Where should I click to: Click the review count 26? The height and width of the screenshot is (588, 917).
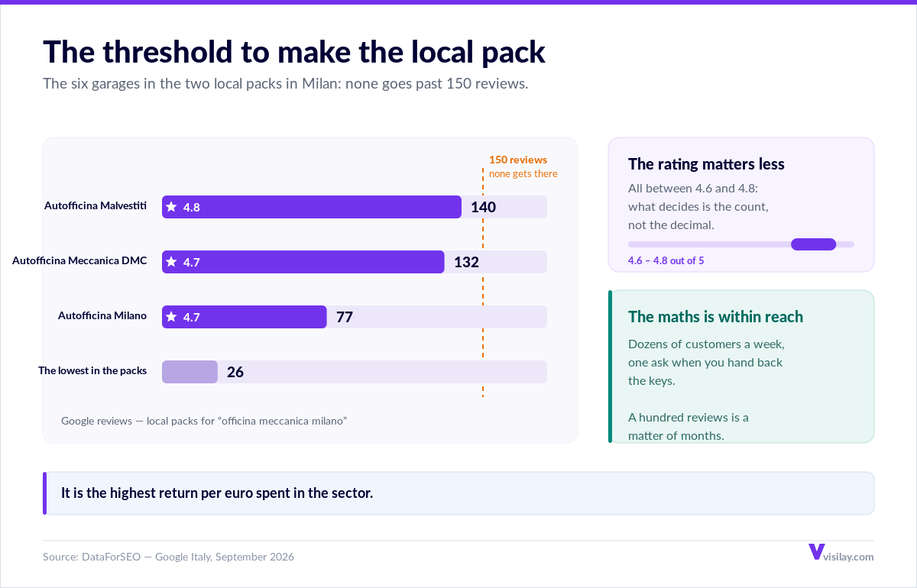[235, 372]
